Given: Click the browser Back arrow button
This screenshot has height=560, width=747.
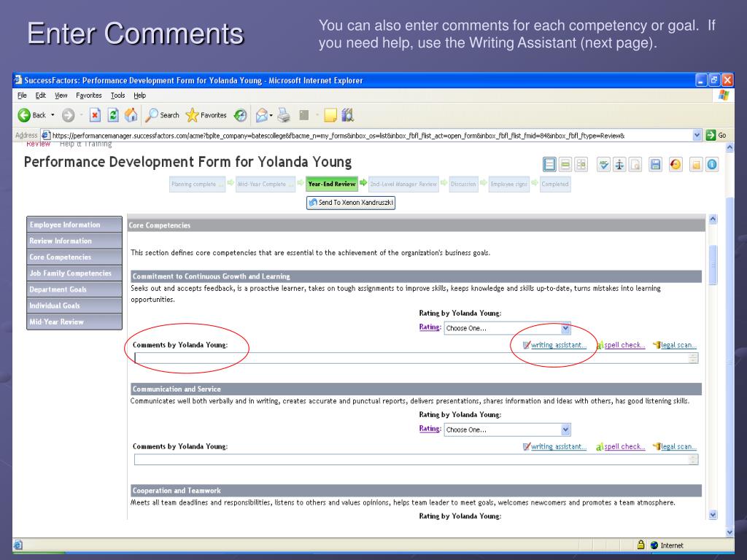Looking at the screenshot, I should [24, 115].
